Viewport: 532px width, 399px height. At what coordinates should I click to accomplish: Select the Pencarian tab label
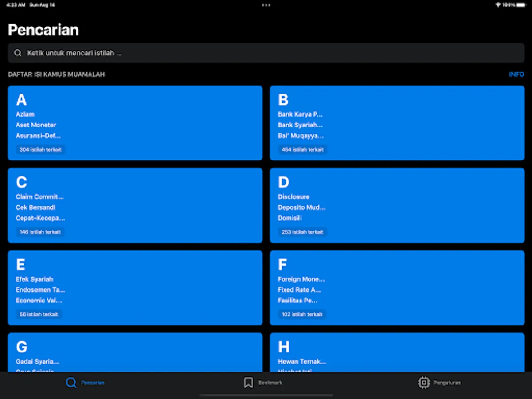point(93,383)
